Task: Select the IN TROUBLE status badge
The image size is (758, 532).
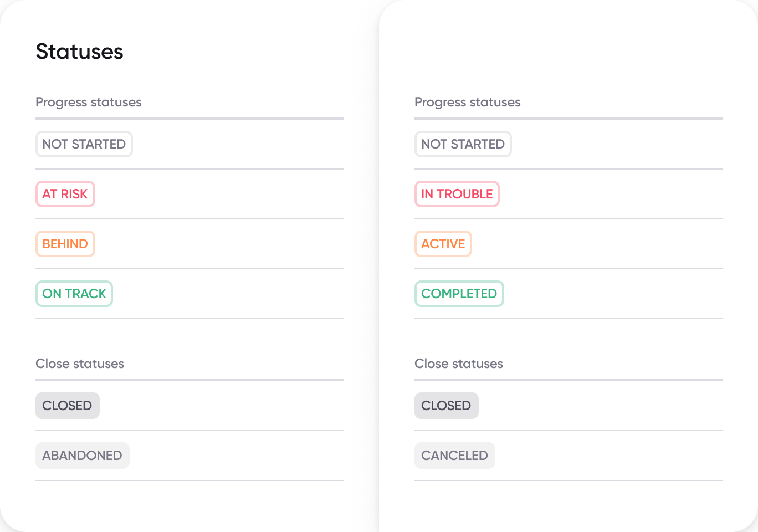Action: pos(457,194)
